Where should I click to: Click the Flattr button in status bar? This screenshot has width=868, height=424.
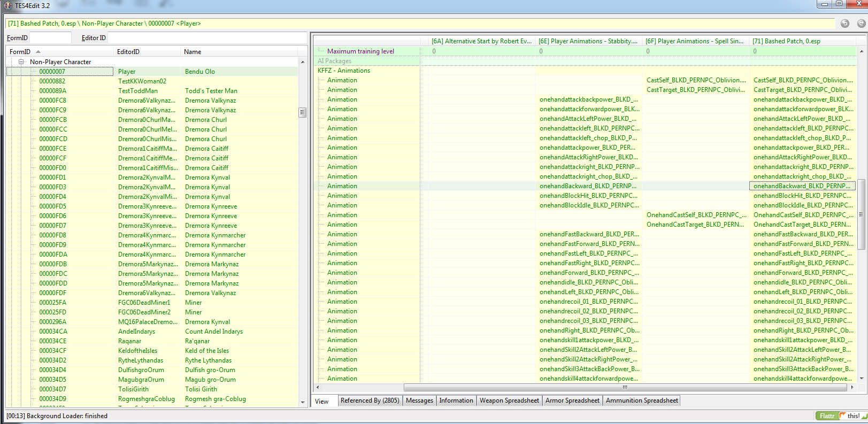pyautogui.click(x=827, y=415)
